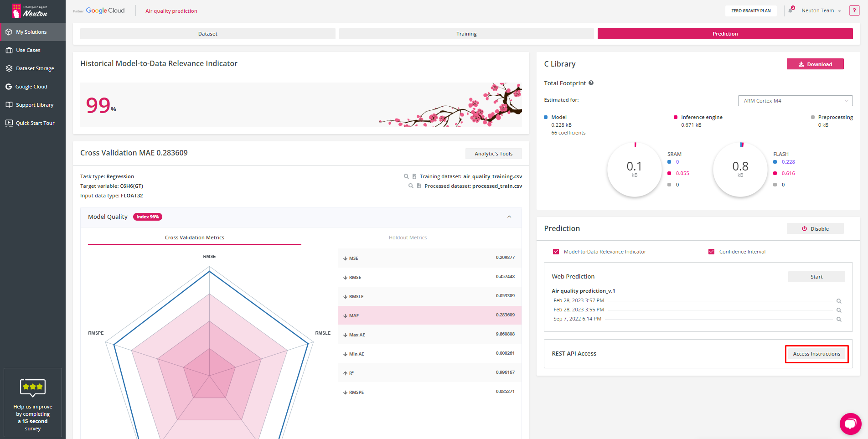Open My Solutions cube icon
The width and height of the screenshot is (868, 439).
pyautogui.click(x=9, y=32)
